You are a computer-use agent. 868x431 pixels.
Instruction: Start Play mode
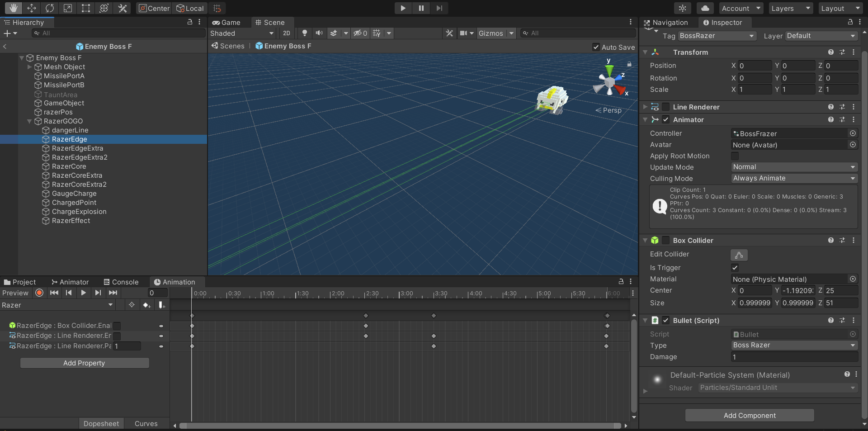click(403, 8)
